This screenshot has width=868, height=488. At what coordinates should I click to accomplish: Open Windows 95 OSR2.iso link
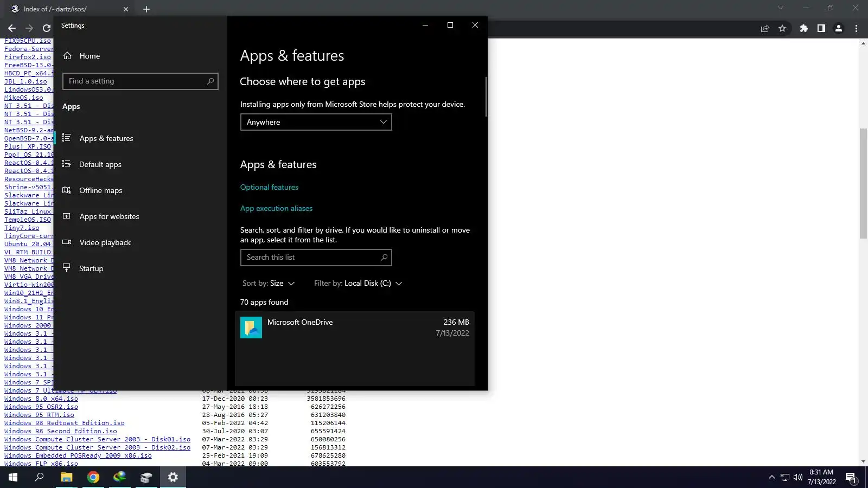click(x=41, y=407)
